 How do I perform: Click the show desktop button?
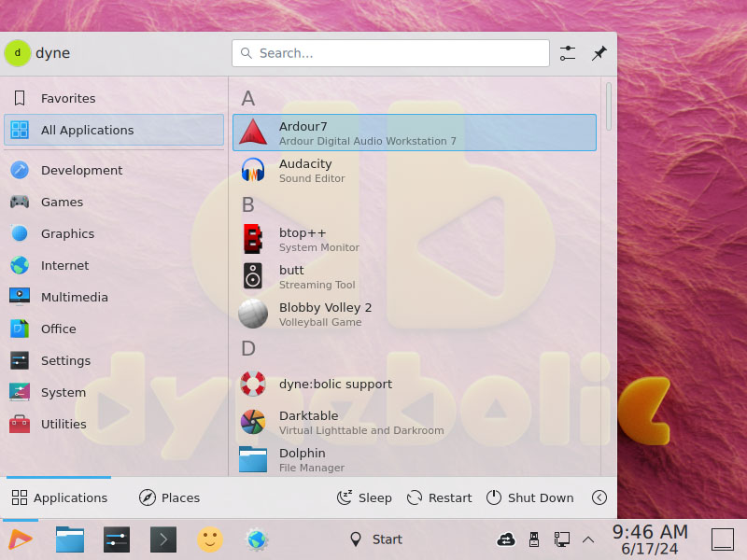point(722,539)
